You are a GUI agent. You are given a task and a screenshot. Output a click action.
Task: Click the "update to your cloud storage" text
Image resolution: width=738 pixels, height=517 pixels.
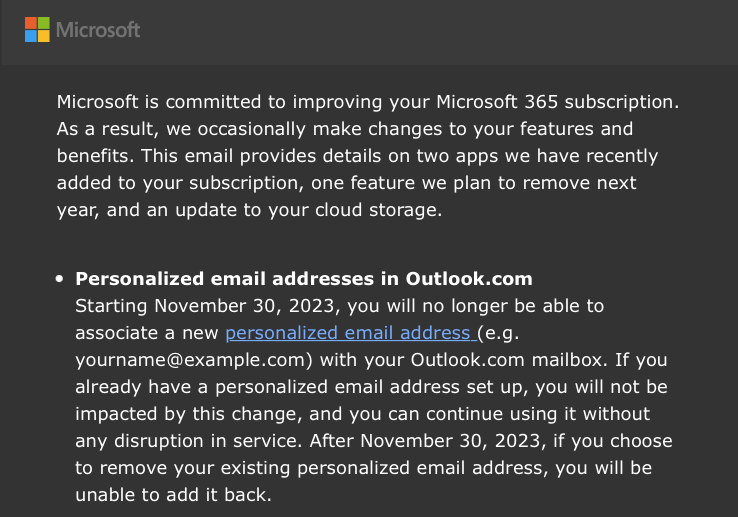pos(372,210)
